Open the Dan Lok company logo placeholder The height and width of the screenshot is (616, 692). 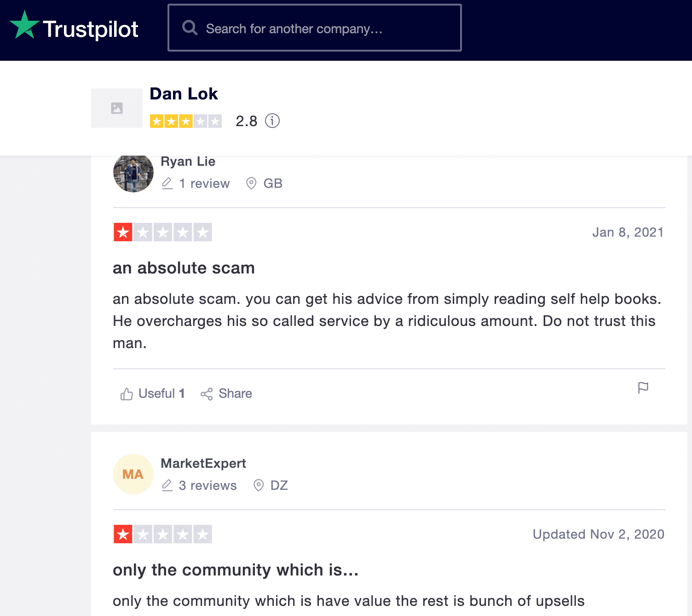pyautogui.click(x=117, y=108)
